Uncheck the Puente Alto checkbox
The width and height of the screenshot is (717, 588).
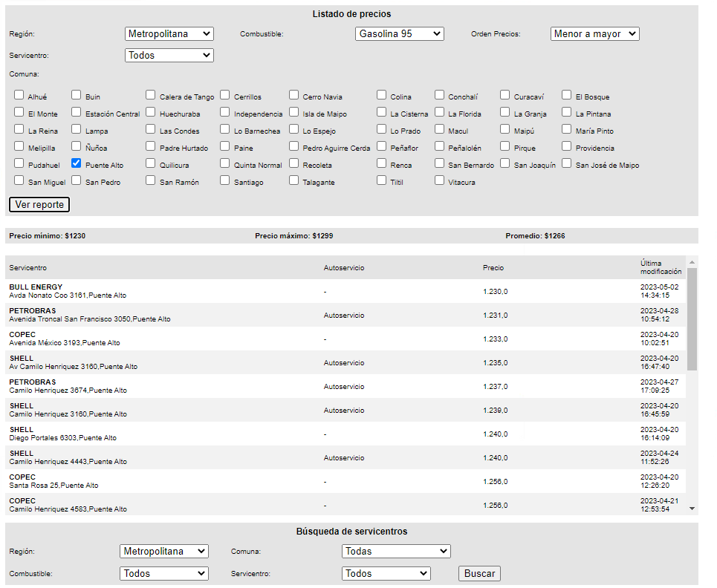tap(77, 163)
